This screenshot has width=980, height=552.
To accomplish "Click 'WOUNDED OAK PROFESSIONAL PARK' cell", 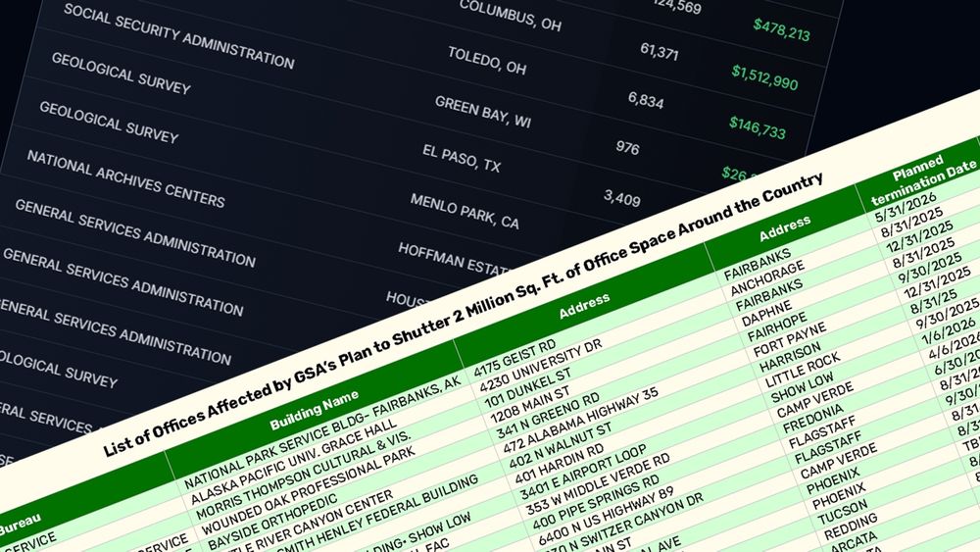I will tap(311, 489).
